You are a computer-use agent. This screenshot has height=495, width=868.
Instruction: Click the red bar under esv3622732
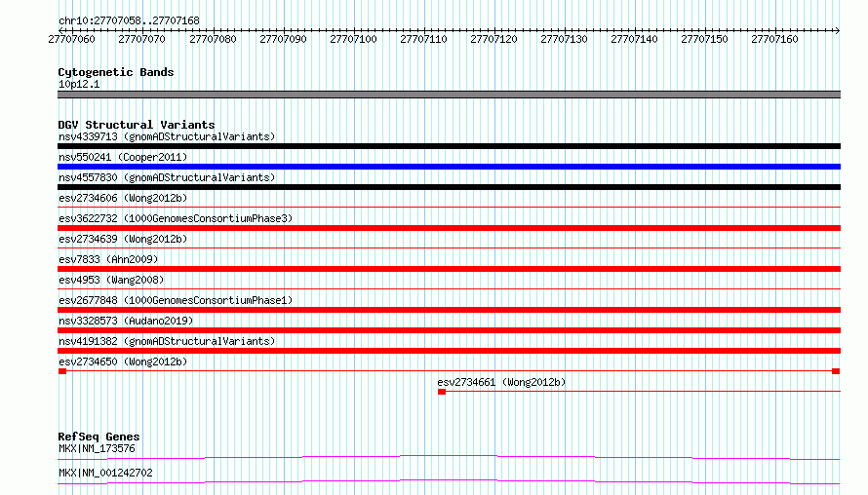point(449,228)
